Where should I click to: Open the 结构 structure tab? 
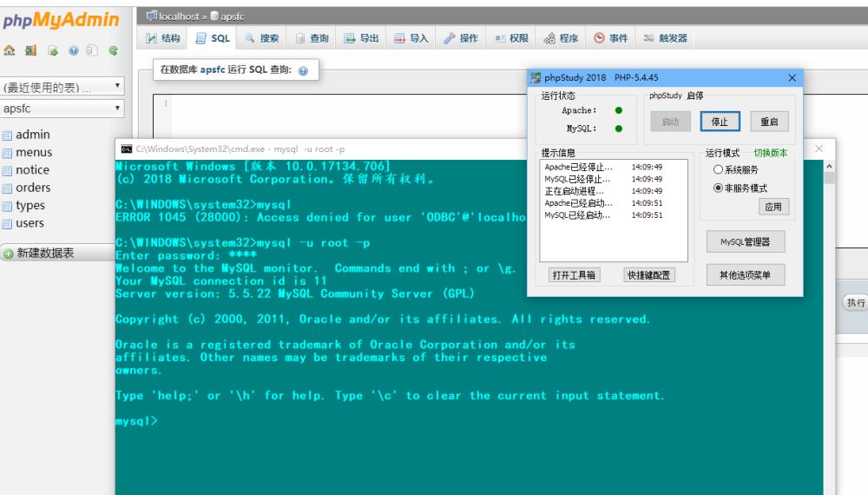click(x=163, y=38)
